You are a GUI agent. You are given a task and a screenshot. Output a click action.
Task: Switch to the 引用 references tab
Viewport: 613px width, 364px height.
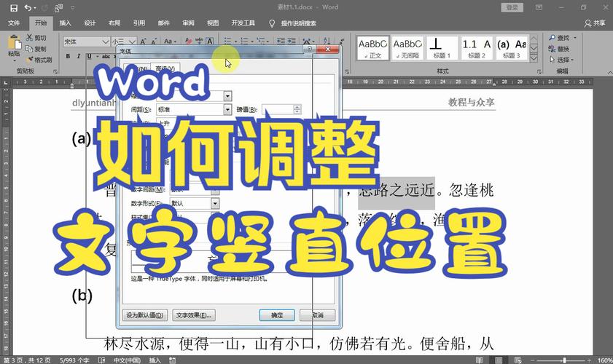click(x=139, y=23)
